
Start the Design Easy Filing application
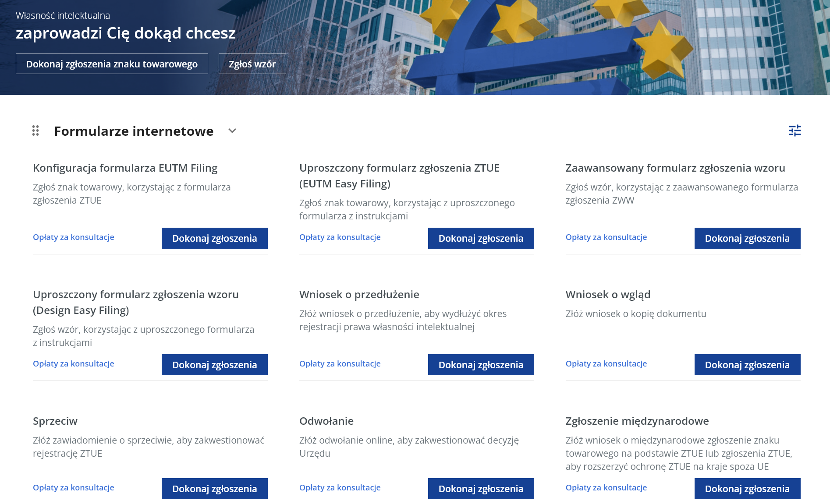[x=214, y=365]
